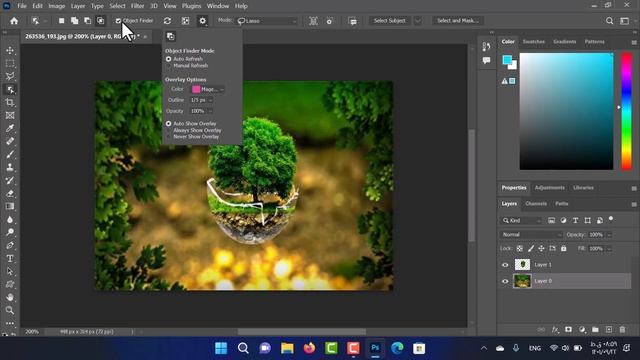Click the Add layer style fx icon
Viewport: 640px width, 360px height.
pos(555,329)
